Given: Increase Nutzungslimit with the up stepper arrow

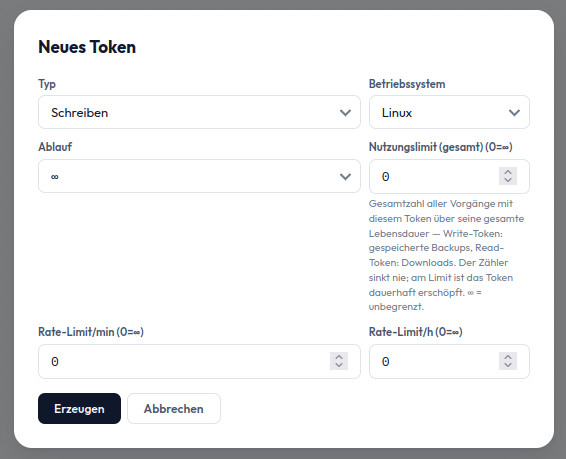Looking at the screenshot, I should 508,172.
